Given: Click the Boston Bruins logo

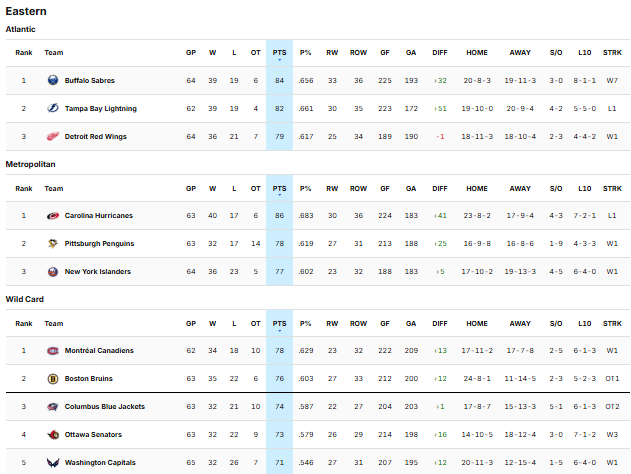Looking at the screenshot, I should point(52,379).
